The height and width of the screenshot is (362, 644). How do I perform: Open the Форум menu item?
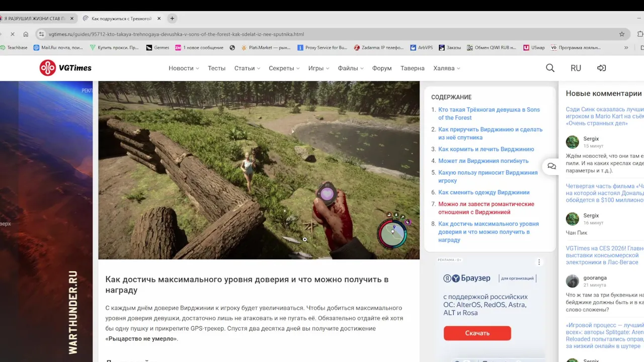pos(382,68)
